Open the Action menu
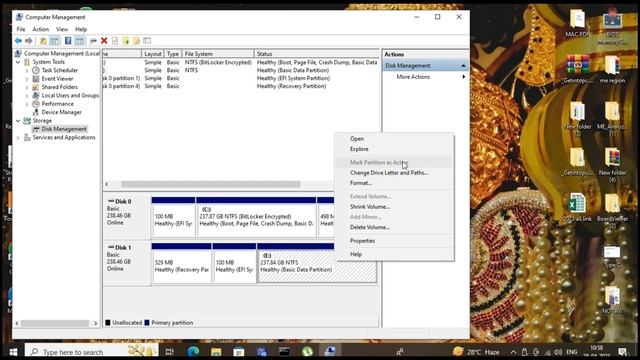This screenshot has height=360, width=640. tap(40, 29)
